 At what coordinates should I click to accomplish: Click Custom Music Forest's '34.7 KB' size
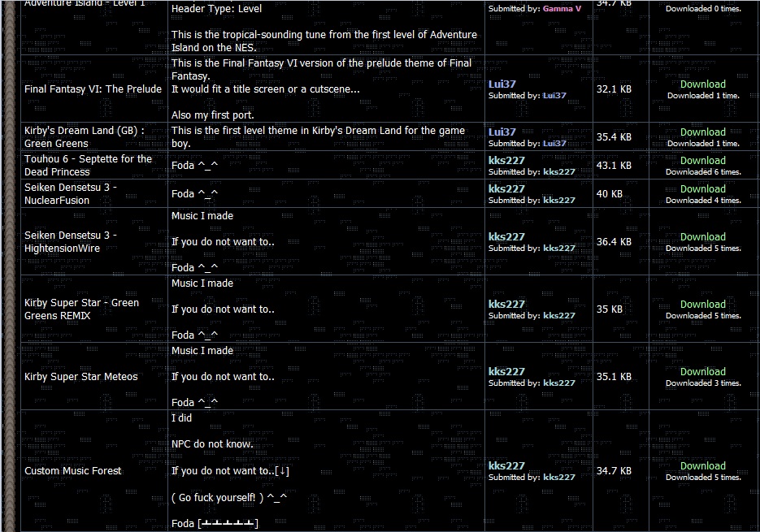(614, 471)
